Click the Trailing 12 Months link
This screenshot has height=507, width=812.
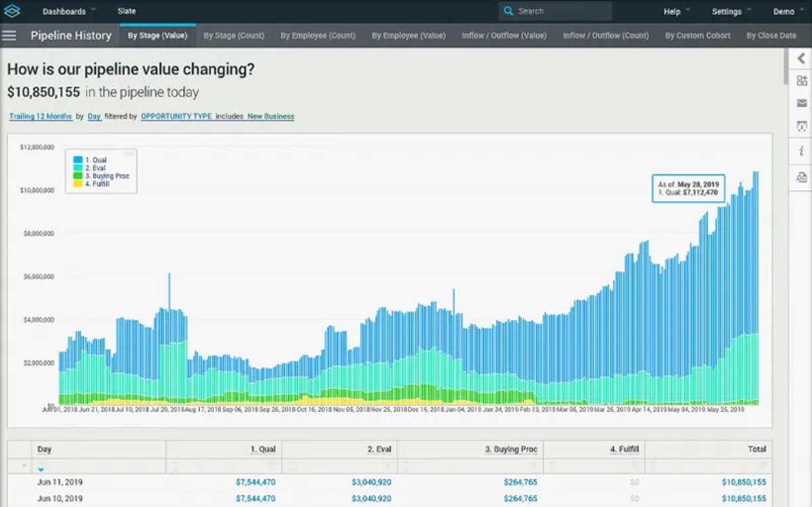click(41, 116)
